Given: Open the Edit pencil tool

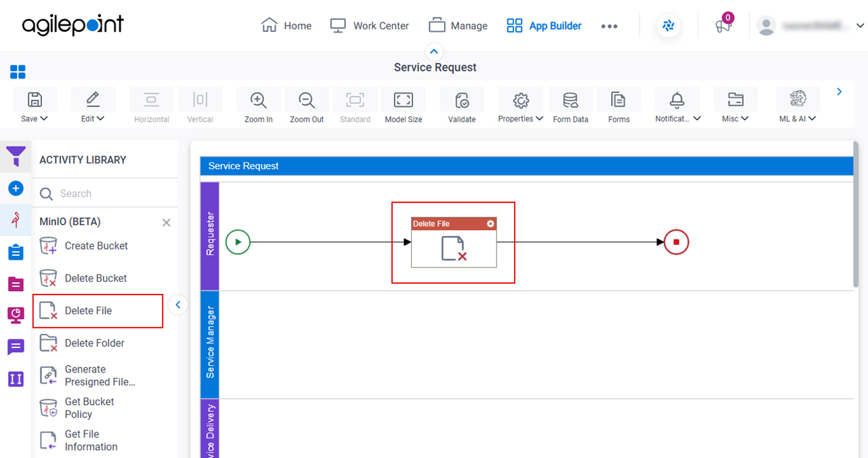Looking at the screenshot, I should click(93, 100).
